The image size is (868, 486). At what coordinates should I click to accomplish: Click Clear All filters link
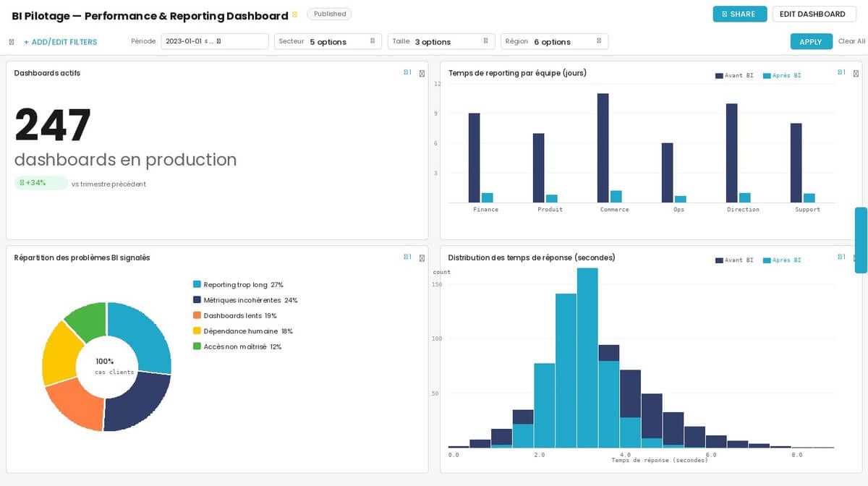click(x=851, y=42)
